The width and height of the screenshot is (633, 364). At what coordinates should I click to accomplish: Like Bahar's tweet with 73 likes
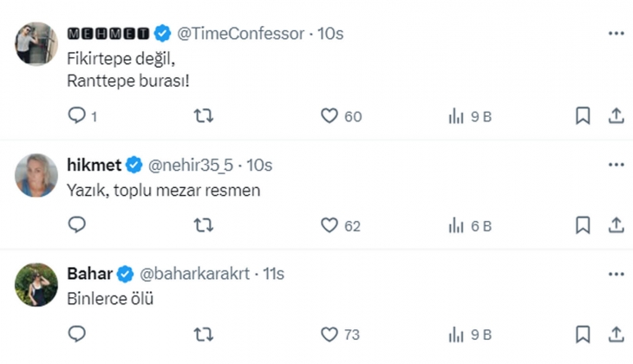tap(330, 334)
